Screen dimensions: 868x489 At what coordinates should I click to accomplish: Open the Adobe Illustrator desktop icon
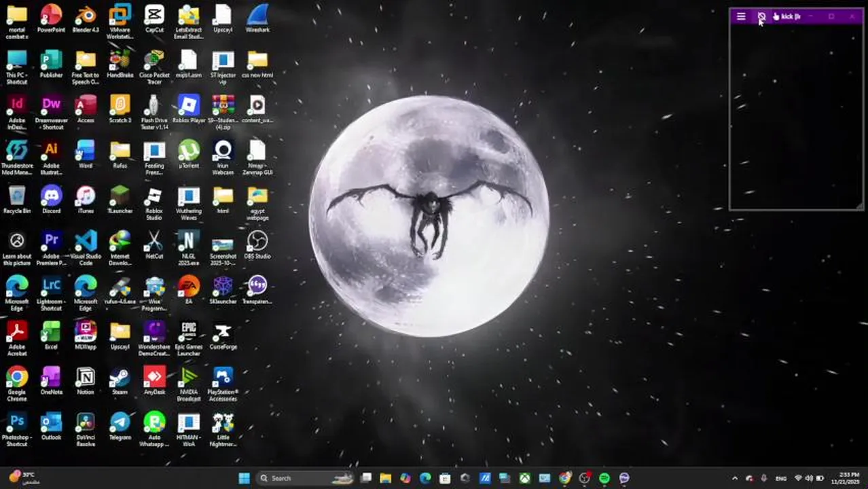coord(51,158)
